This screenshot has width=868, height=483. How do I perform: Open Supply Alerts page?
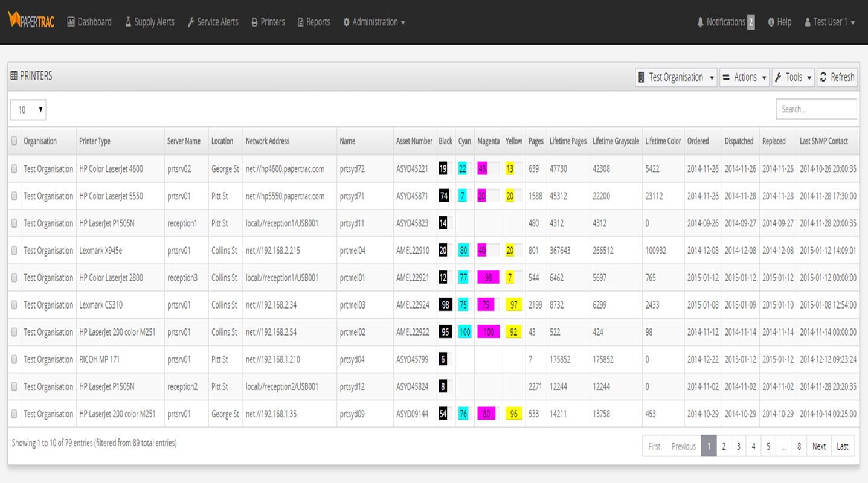[x=150, y=22]
